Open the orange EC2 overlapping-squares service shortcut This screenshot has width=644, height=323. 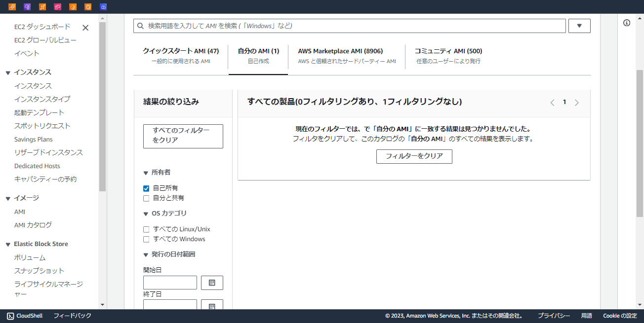point(12,7)
